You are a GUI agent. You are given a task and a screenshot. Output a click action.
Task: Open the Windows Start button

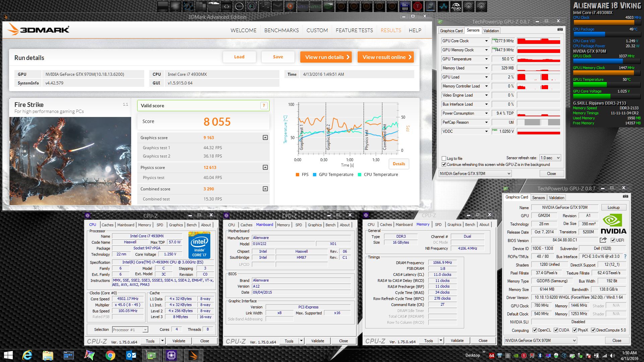point(8,355)
